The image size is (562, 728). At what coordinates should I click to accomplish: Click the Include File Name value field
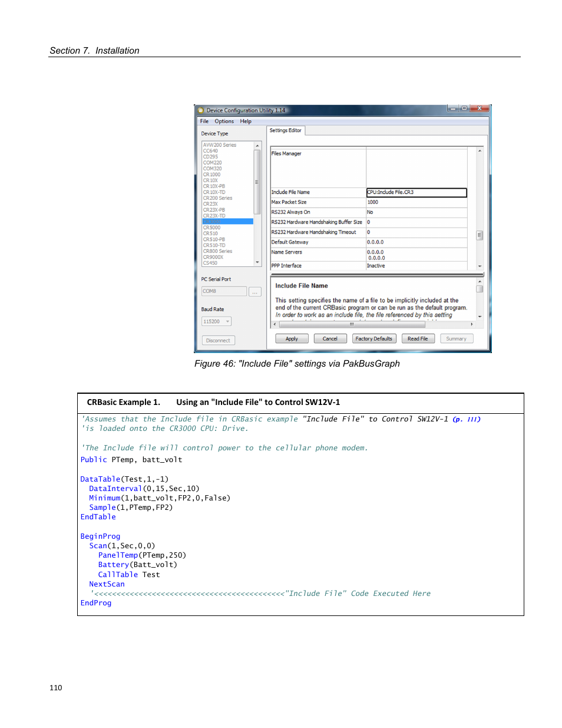coord(416,193)
